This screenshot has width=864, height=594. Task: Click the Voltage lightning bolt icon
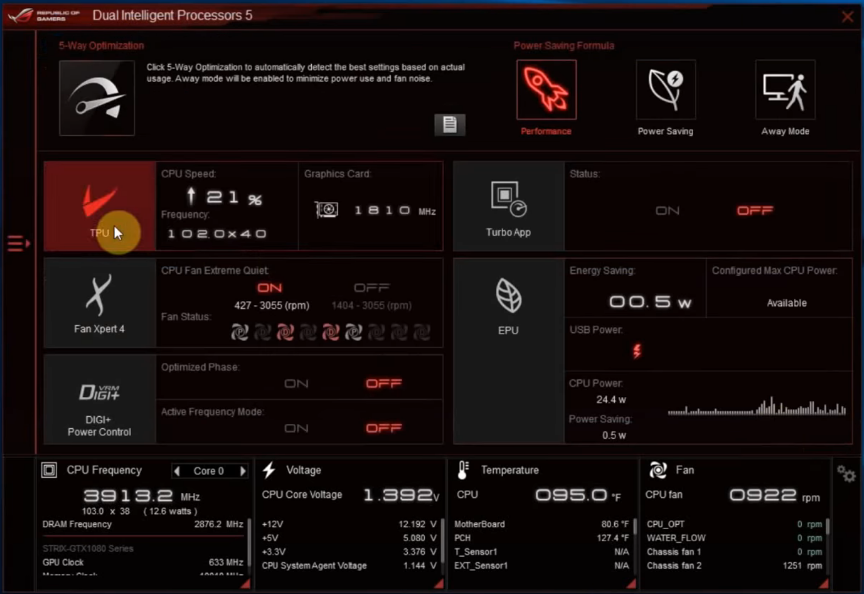[269, 470]
